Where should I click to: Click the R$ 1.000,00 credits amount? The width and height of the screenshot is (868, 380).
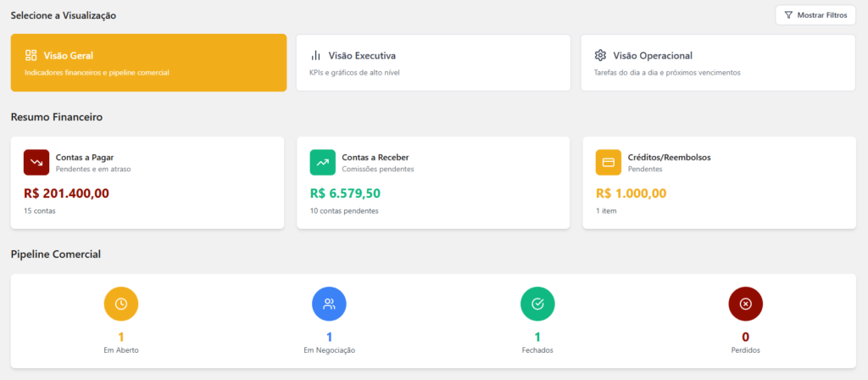coord(631,193)
